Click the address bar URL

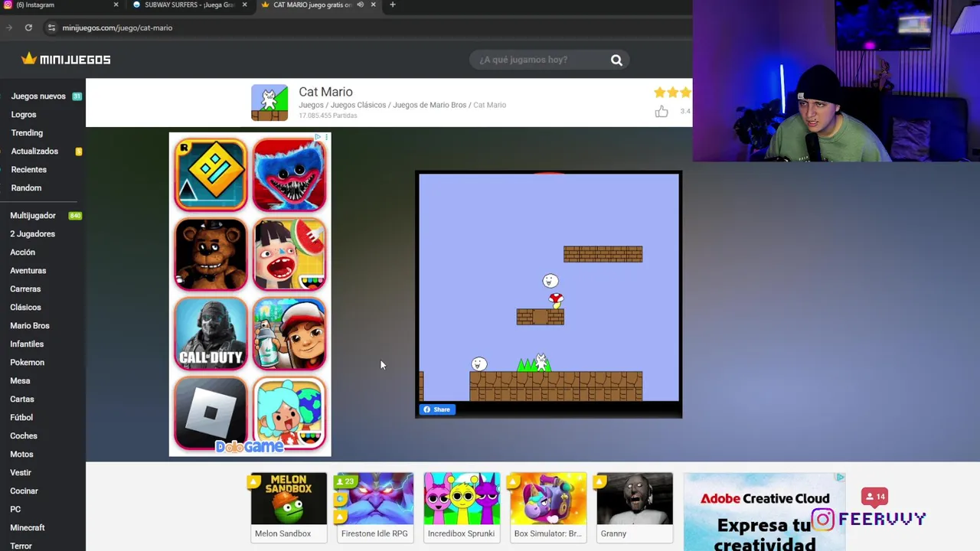click(x=117, y=28)
